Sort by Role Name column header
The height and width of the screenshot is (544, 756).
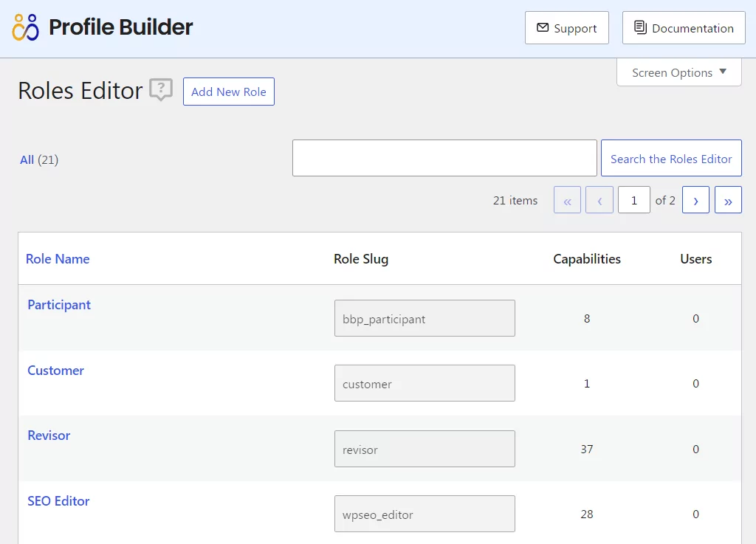58,259
